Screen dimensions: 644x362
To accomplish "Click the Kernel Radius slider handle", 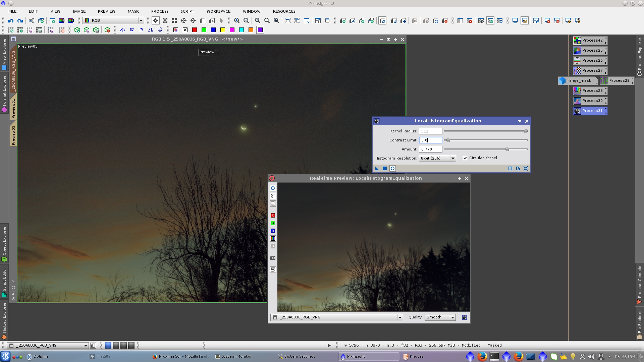I will (526, 131).
